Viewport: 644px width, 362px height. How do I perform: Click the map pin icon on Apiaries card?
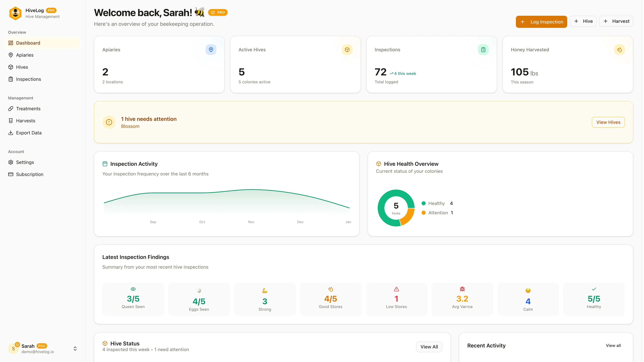(x=211, y=49)
